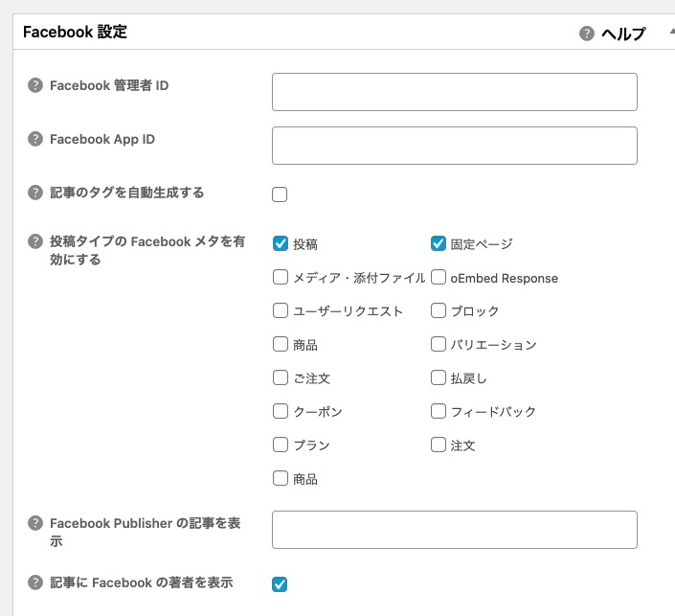Uncheck the 固定ページ checkbox

click(x=439, y=243)
